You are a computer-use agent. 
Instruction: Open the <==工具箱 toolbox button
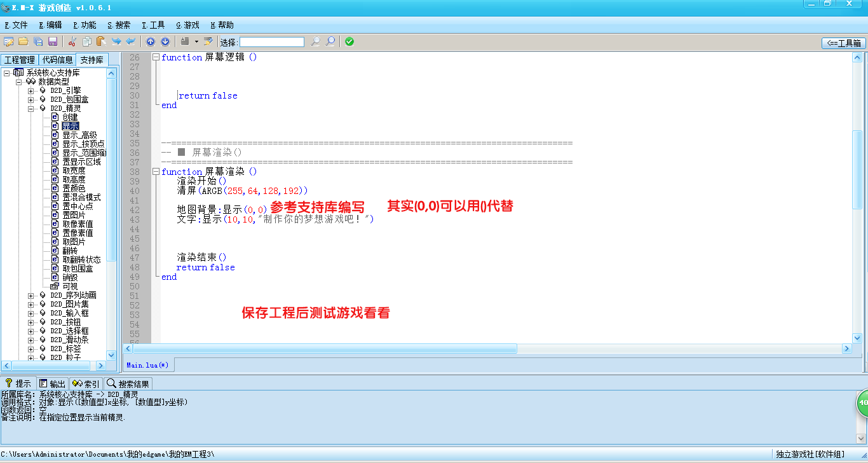click(844, 43)
